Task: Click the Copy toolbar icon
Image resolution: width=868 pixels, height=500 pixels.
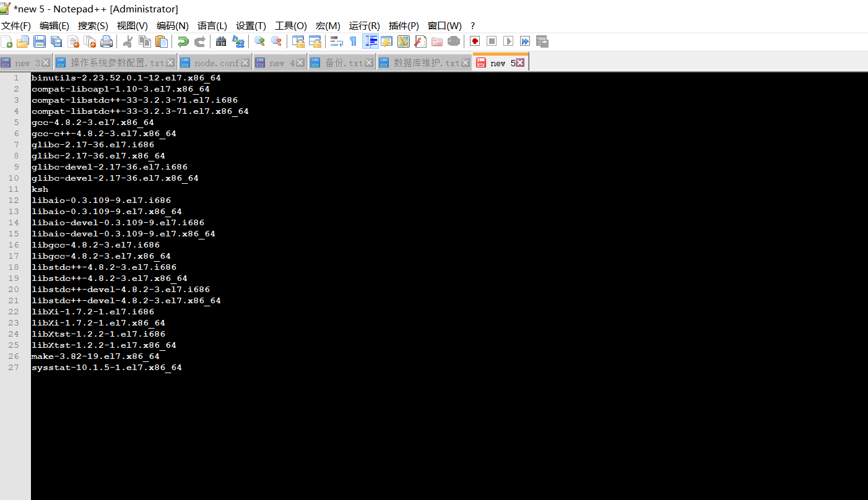Action: coord(145,41)
